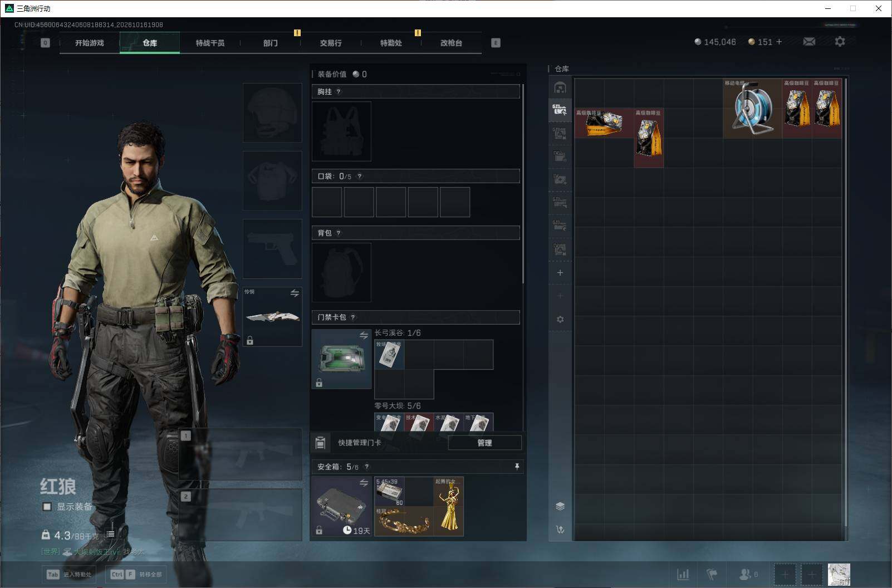Select the 移动电缆 cable reel item
The height and width of the screenshot is (588, 892).
(x=752, y=109)
